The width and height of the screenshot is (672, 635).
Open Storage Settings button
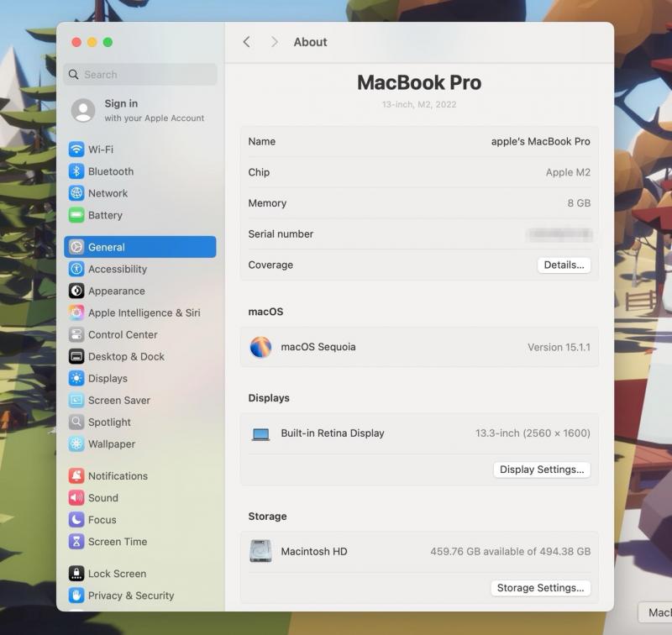pyautogui.click(x=540, y=588)
